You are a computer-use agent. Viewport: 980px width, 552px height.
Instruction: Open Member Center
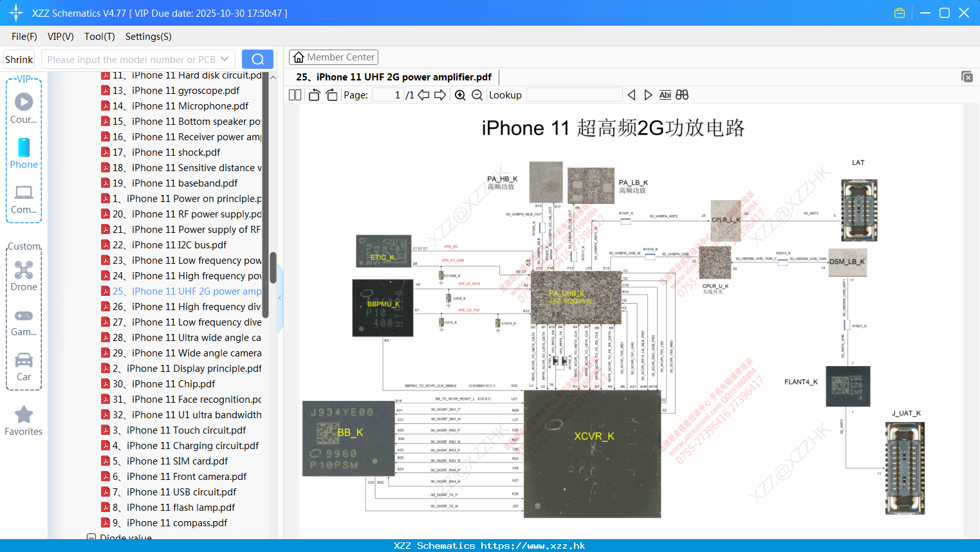coord(333,57)
